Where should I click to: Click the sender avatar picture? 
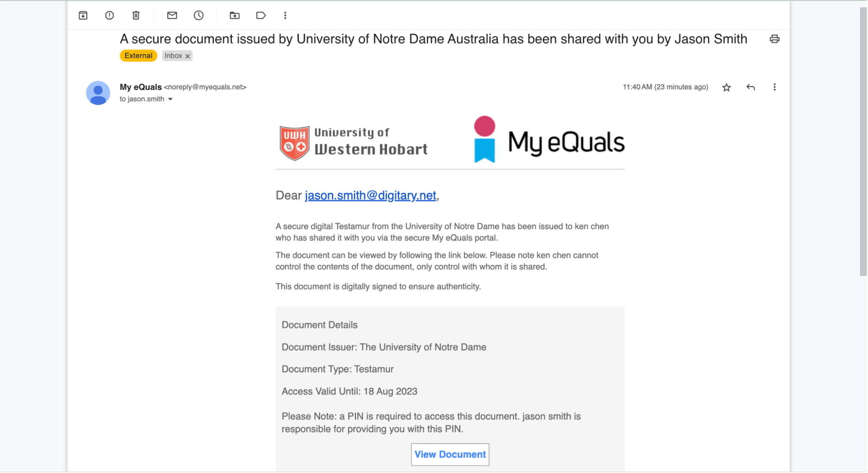(x=98, y=93)
